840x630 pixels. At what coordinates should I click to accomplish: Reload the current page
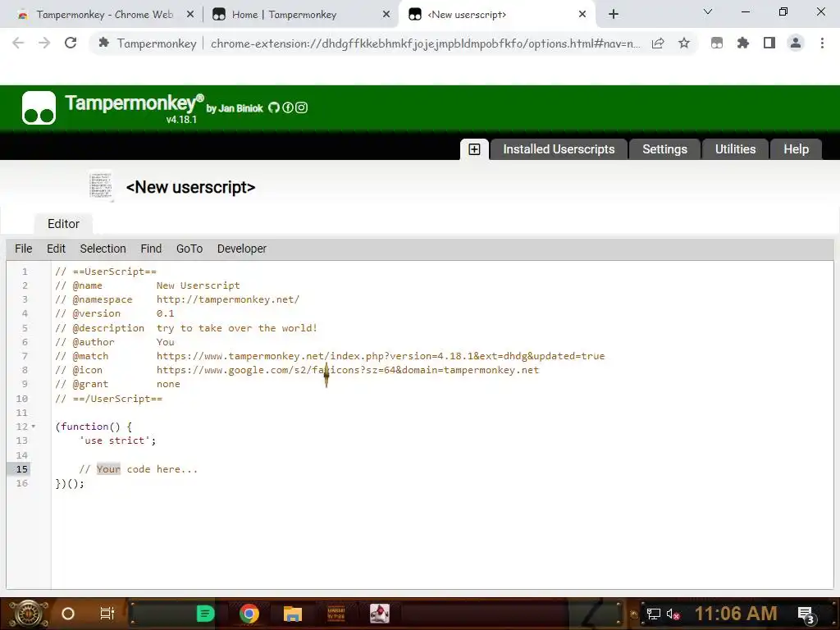tap(71, 43)
